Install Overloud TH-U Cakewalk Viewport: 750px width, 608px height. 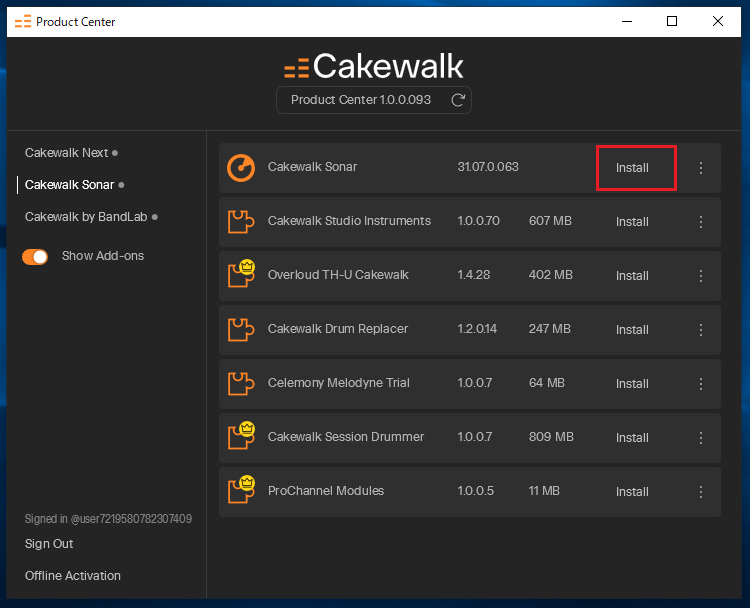(632, 276)
